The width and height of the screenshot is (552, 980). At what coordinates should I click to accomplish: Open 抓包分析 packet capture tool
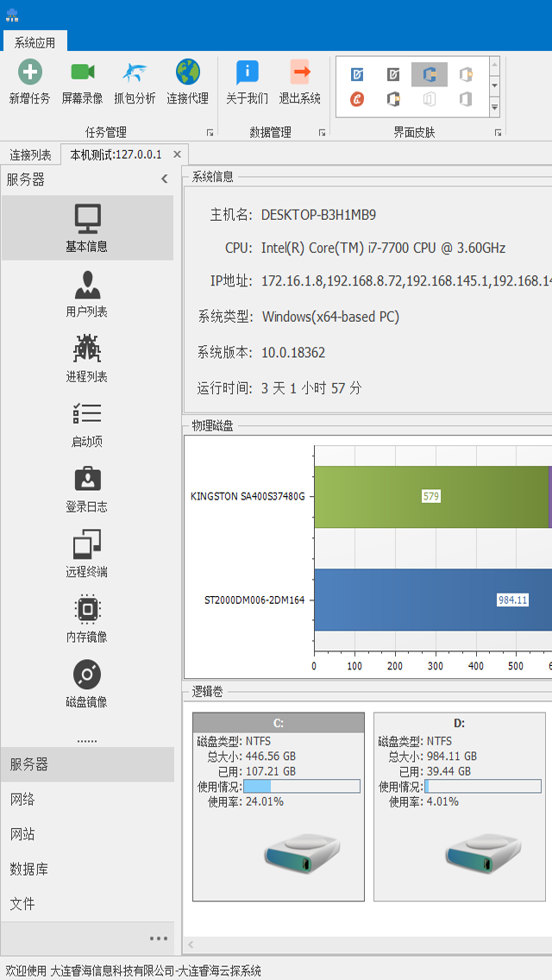coord(135,72)
